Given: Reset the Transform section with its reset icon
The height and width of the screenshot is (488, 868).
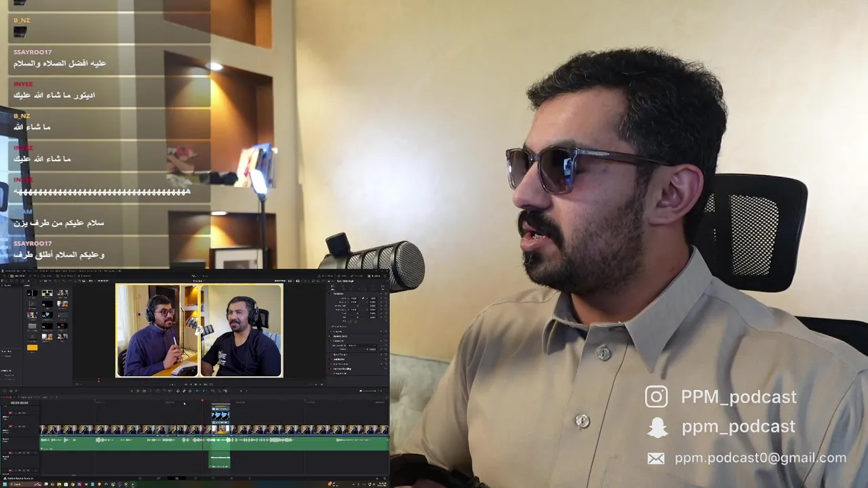Looking at the screenshot, I should pos(386,293).
